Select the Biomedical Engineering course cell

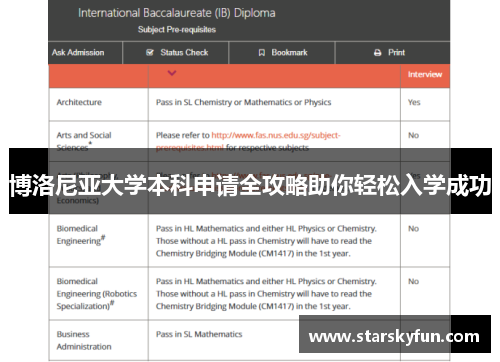pos(99,240)
